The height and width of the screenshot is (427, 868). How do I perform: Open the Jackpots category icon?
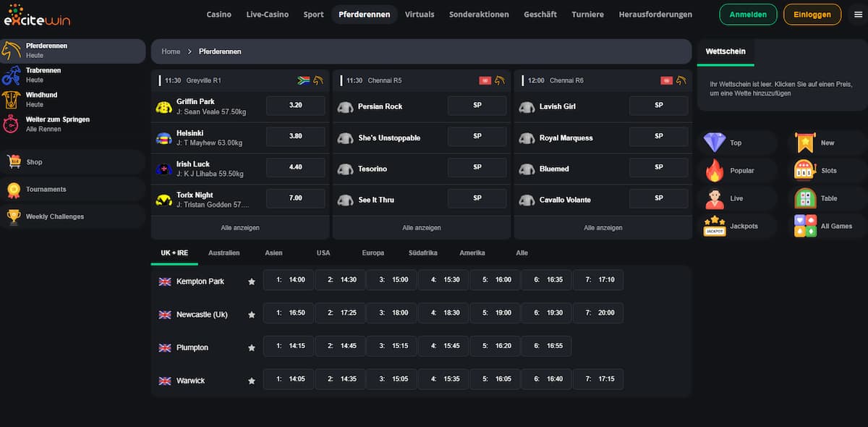[x=715, y=226]
